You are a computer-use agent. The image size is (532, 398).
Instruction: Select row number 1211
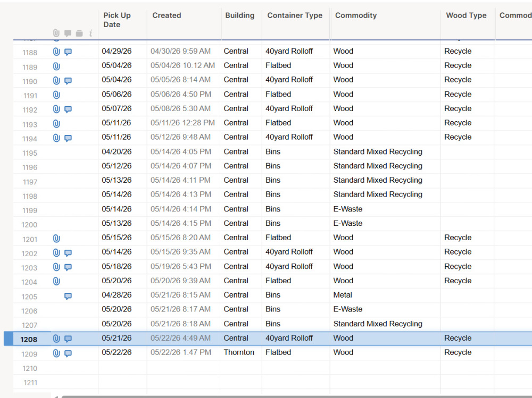[x=30, y=383]
